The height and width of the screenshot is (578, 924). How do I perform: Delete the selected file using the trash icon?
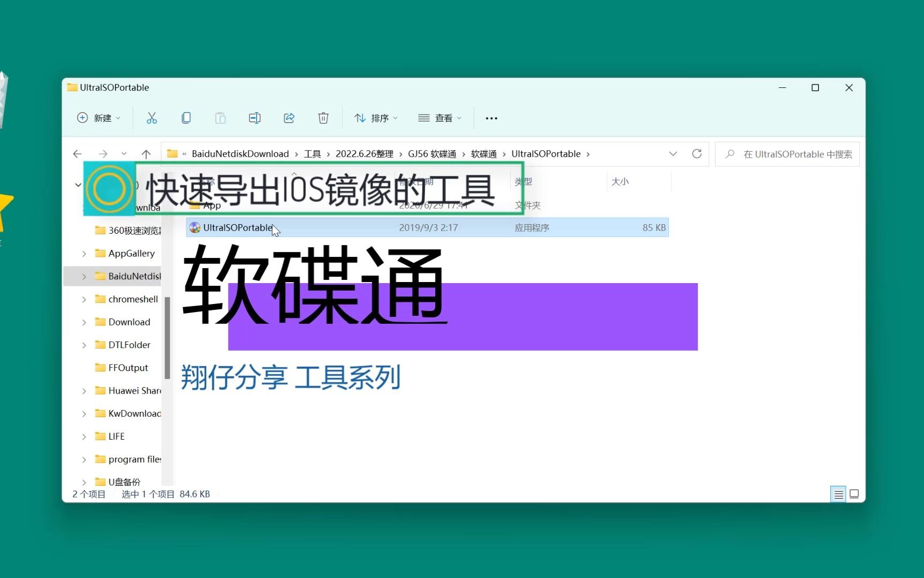click(323, 118)
